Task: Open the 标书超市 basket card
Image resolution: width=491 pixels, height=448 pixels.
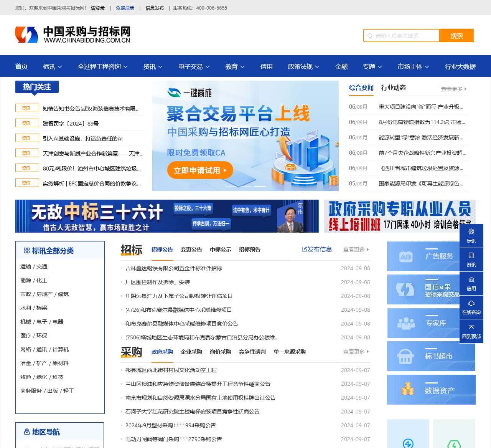Action: point(431,356)
